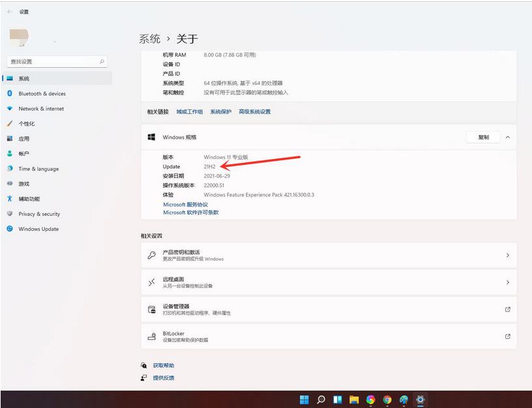This screenshot has width=532, height=408.
Task: Click the Network wifi icon
Action: (x=10, y=109)
